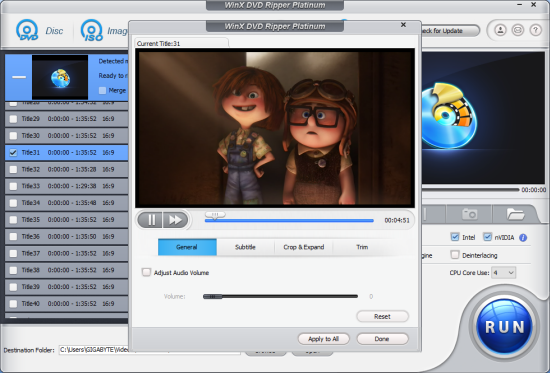Open the help question mark icon
Image resolution: width=550 pixels, height=373 pixels.
point(535,30)
